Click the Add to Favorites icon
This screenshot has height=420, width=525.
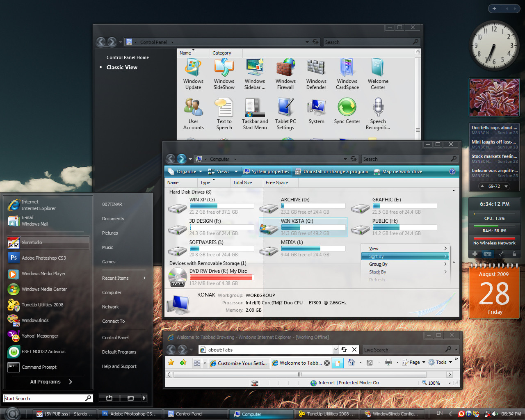pyautogui.click(x=183, y=362)
